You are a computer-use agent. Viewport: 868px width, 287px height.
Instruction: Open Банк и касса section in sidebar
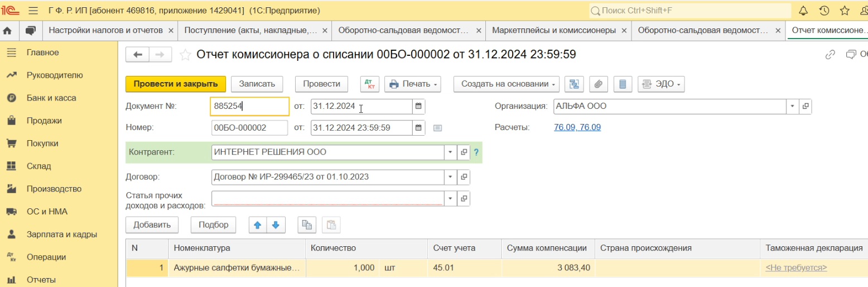51,98
